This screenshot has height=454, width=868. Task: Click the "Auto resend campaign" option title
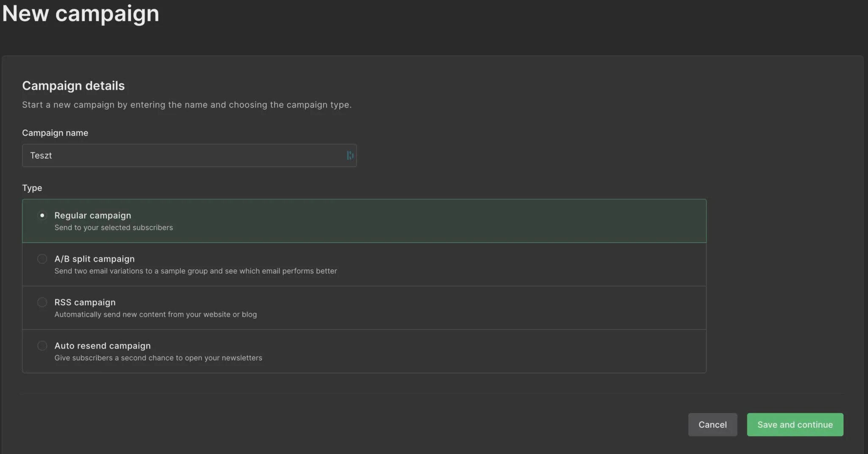[102, 346]
